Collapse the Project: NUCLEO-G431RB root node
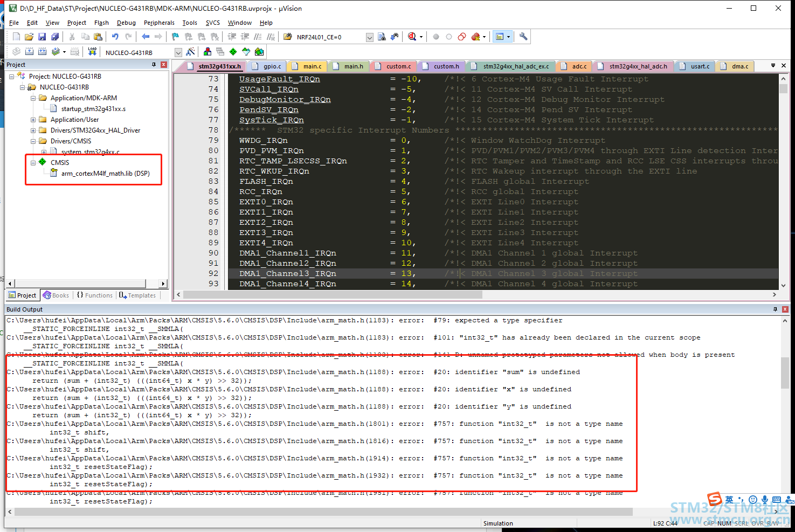 pyautogui.click(x=11, y=77)
